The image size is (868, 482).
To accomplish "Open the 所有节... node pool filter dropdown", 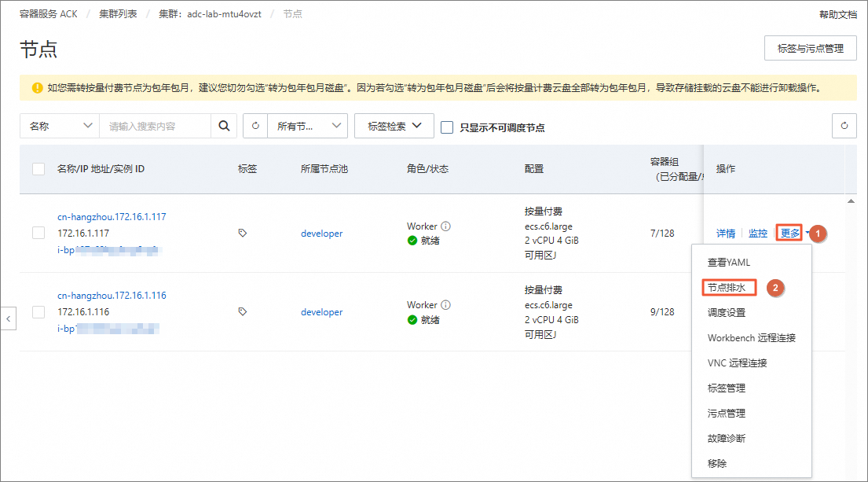I will (x=308, y=126).
